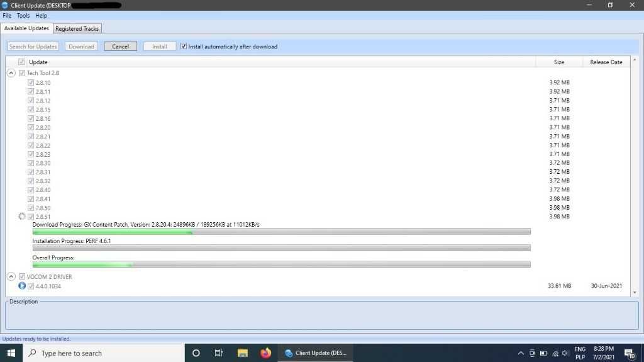The height and width of the screenshot is (362, 644).
Task: Click the battery icon in system tray
Action: click(543, 353)
